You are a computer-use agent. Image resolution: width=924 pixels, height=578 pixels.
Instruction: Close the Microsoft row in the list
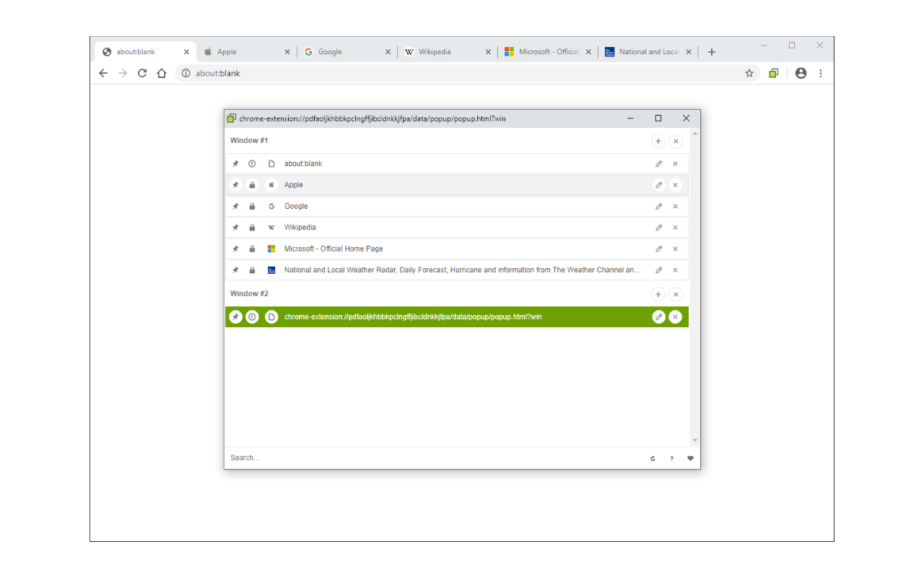coord(675,249)
